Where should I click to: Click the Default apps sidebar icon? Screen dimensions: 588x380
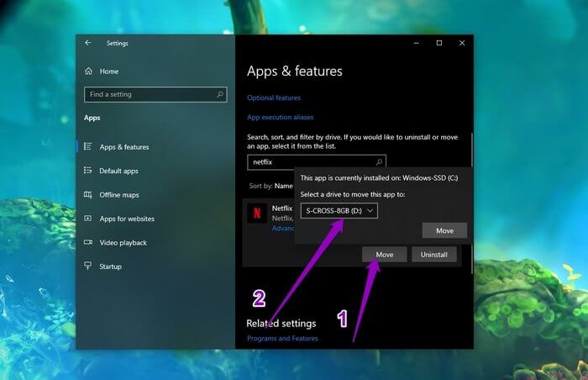(x=87, y=171)
